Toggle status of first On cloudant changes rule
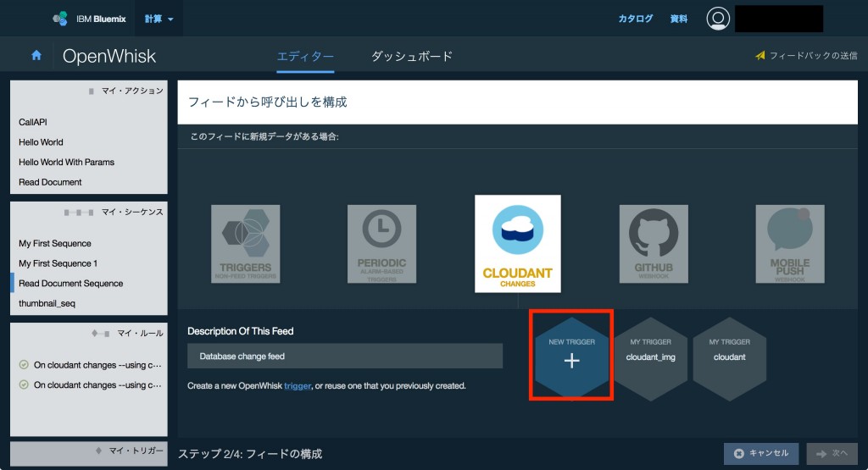Viewport: 868px width, 470px height. (x=24, y=365)
